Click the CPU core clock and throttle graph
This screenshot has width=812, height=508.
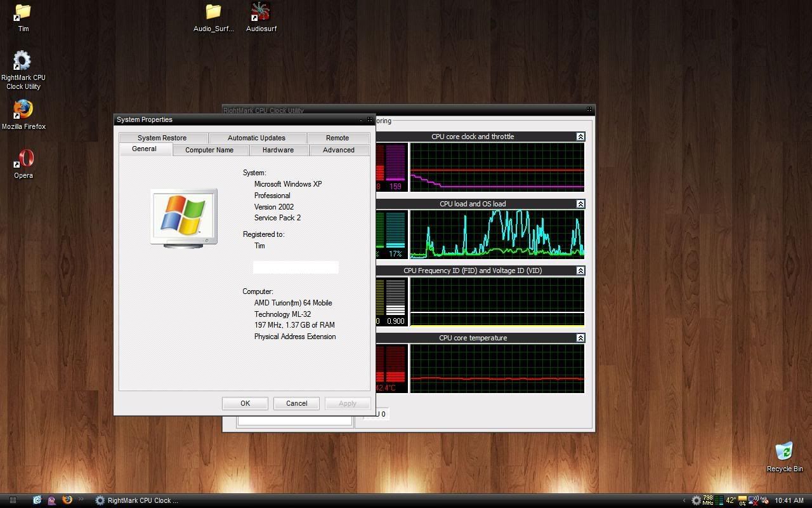click(x=497, y=167)
